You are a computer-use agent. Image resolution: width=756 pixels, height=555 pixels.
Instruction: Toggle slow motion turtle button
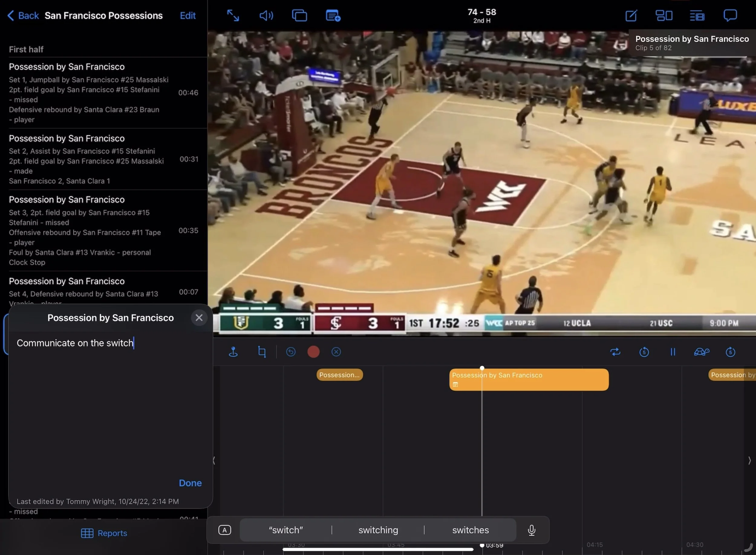tap(702, 352)
